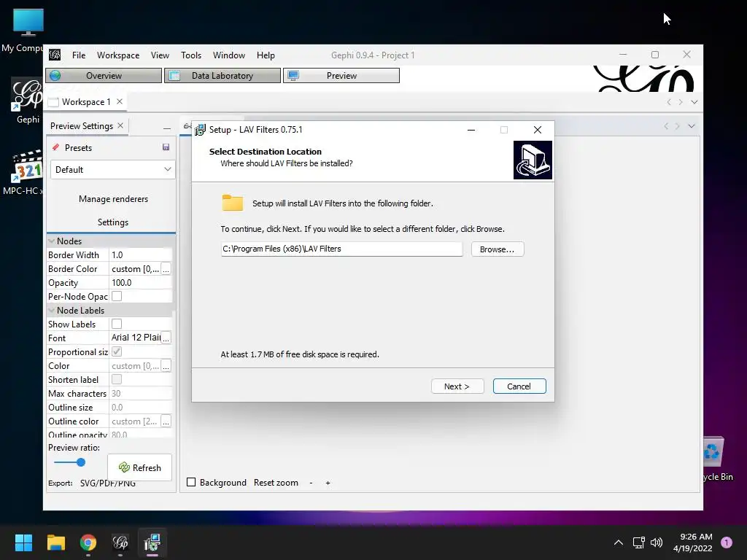Viewport: 747px width, 560px height.
Task: Click the save preset icon in Presets
Action: (x=166, y=147)
